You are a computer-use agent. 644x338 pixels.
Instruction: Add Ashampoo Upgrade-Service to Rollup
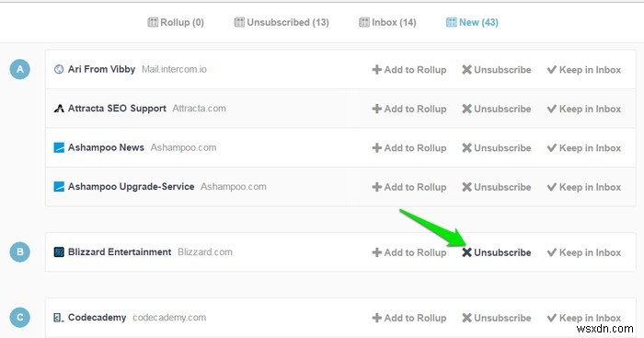point(409,187)
